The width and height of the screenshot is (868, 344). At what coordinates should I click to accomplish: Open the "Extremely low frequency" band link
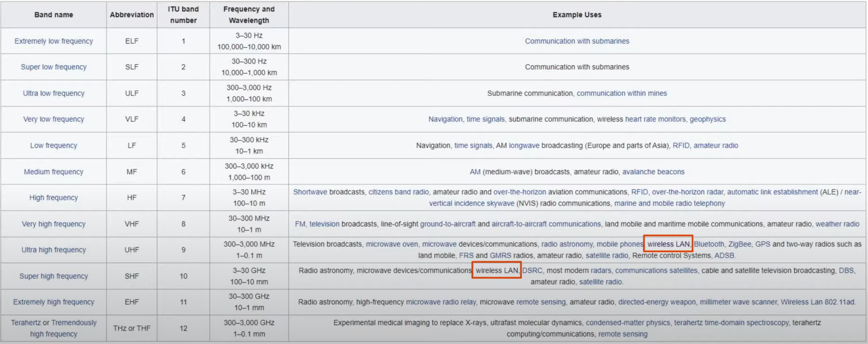click(53, 41)
